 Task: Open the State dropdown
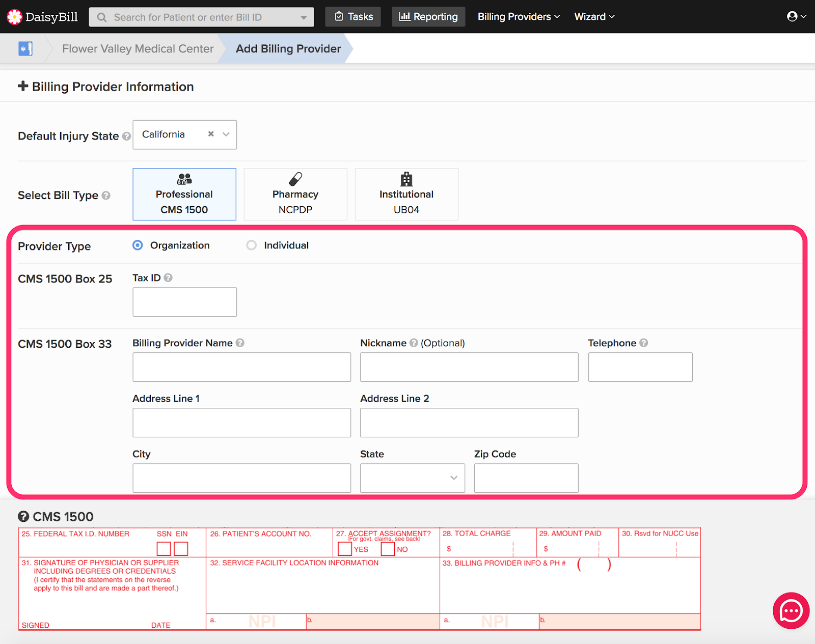[x=413, y=478]
